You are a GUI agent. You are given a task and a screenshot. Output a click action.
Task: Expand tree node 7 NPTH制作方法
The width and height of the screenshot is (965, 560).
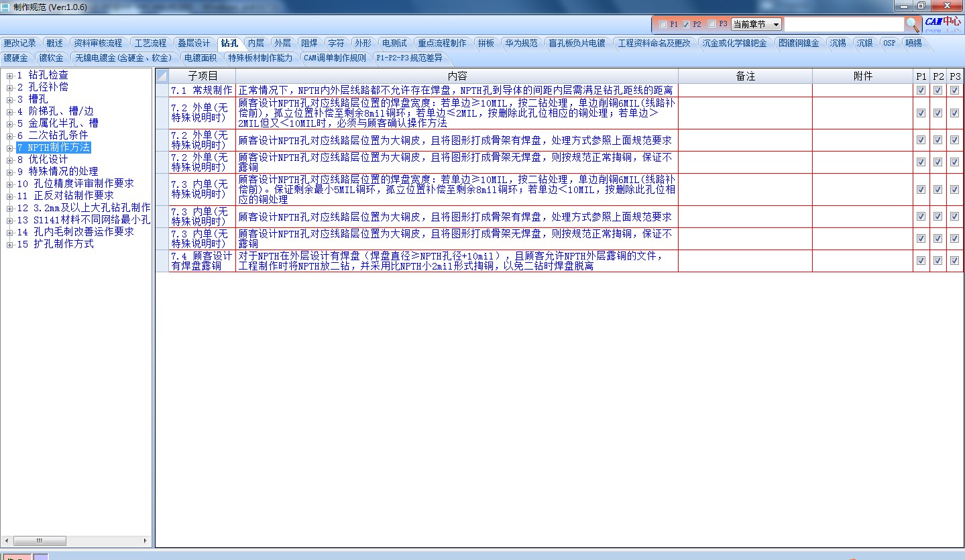tap(9, 148)
